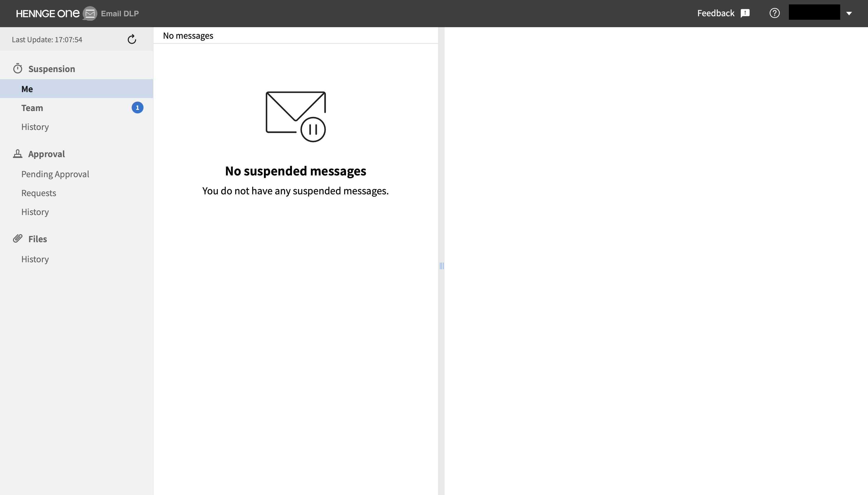Open the user account dropdown arrow
The width and height of the screenshot is (868, 495).
[x=849, y=13]
